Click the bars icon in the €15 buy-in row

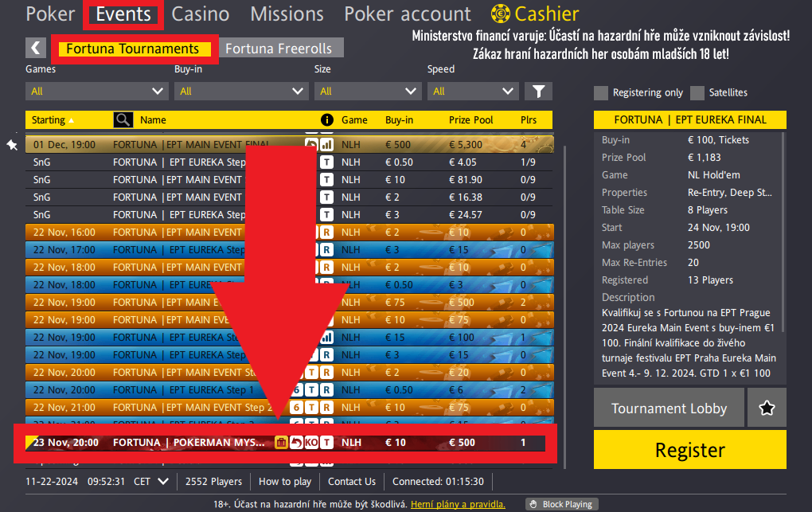point(326,338)
